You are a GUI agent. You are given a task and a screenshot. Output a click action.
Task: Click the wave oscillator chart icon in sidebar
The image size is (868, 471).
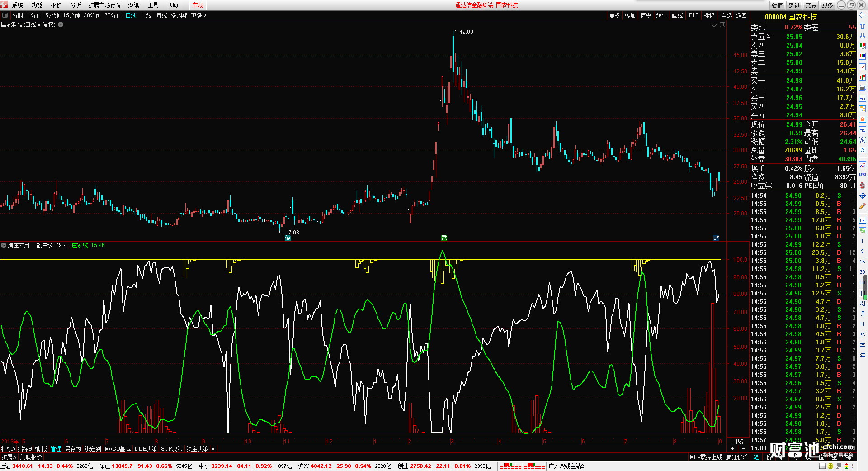[863, 164]
